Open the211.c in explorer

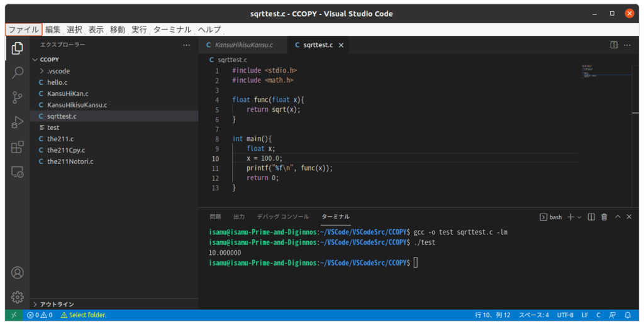tap(114, 139)
